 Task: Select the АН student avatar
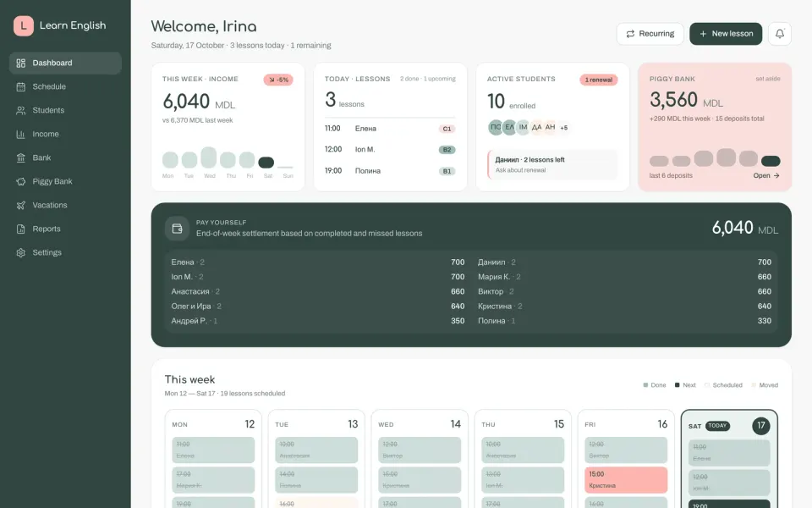[x=550, y=127]
